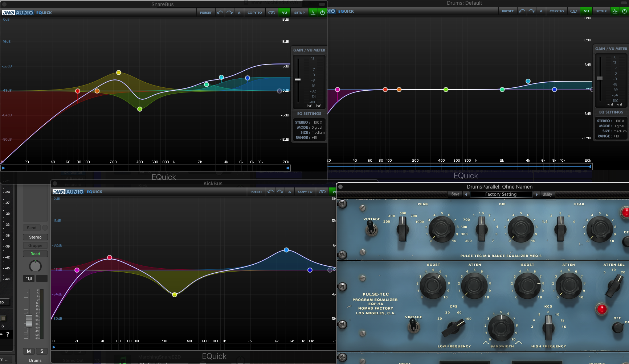Select blue high boost handle in KickBus EQ
Viewport: 629px width, 364px height.
[x=286, y=250]
